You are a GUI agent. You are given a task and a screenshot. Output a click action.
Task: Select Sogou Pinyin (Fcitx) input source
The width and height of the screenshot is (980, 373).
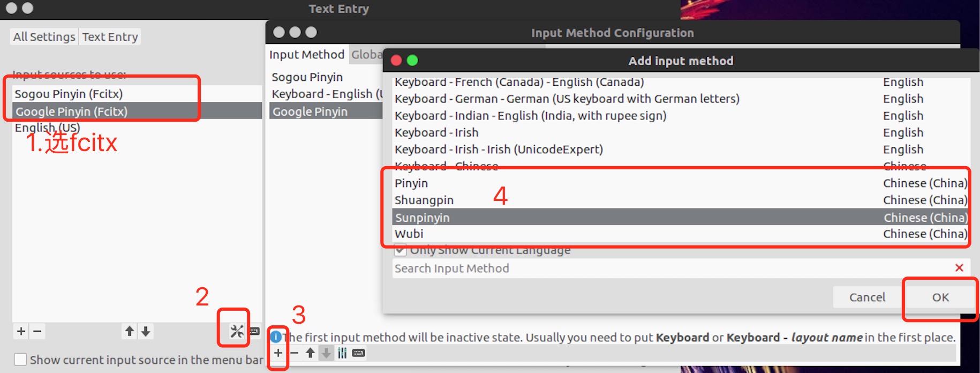tap(137, 94)
